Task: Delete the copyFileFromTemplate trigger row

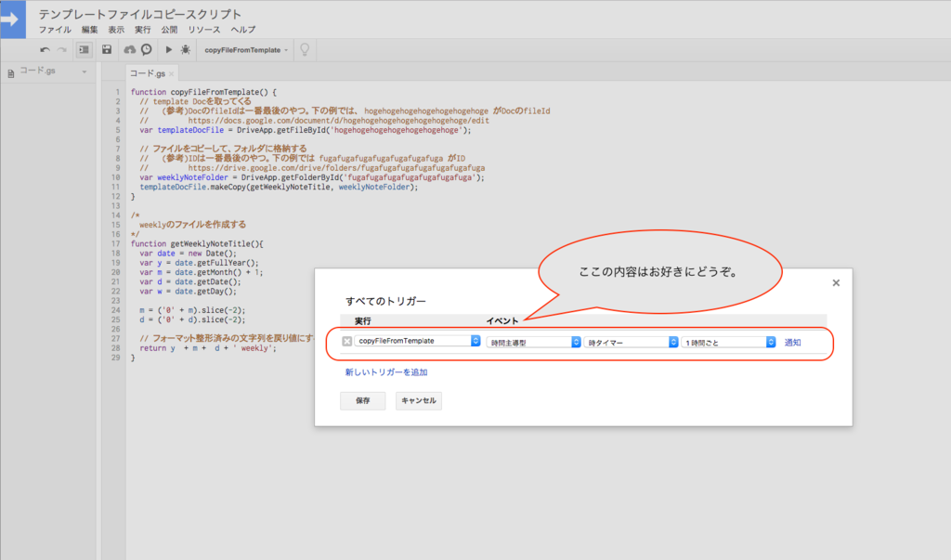Action: tap(347, 342)
